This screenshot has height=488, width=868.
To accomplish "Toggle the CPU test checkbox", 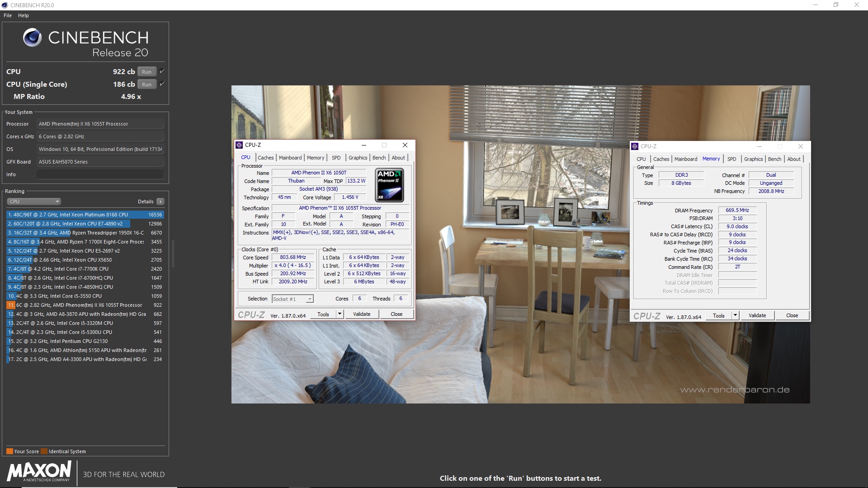I will pyautogui.click(x=162, y=71).
